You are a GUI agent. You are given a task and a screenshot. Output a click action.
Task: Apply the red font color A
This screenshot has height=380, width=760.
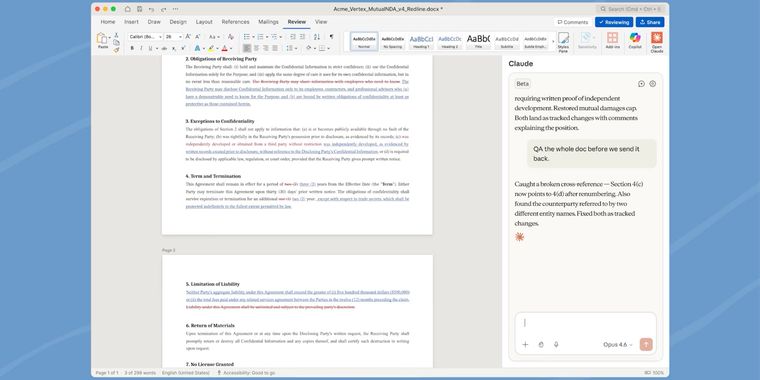point(224,48)
